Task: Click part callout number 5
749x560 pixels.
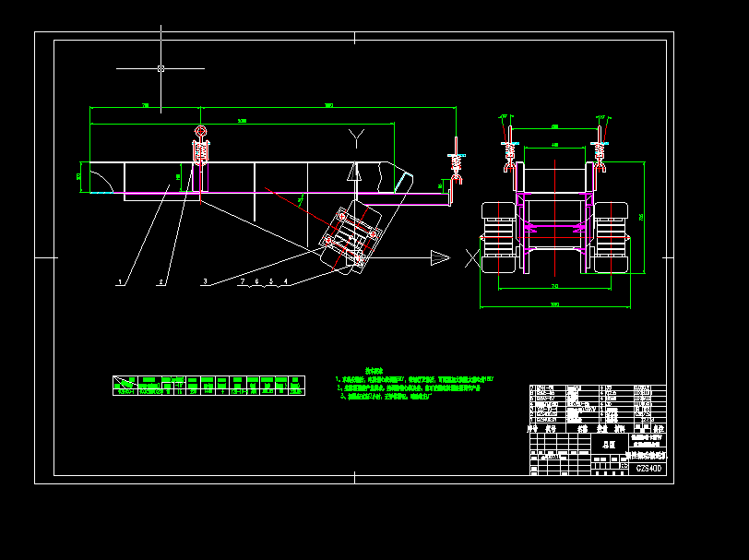Action: (271, 281)
